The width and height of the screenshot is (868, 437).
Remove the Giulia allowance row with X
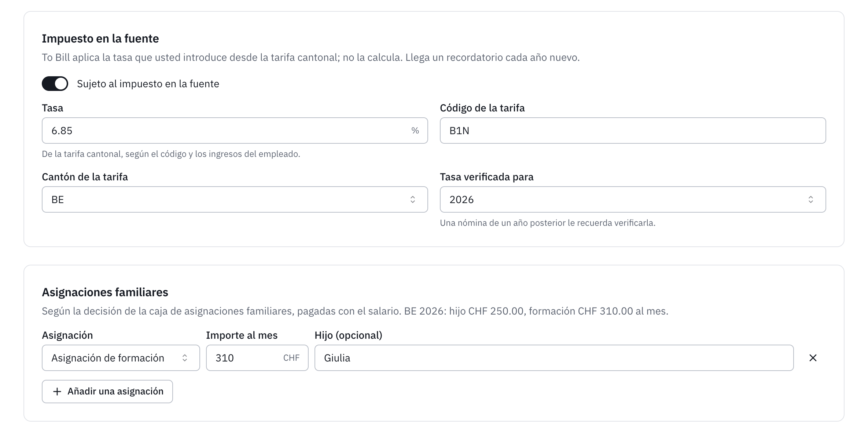813,358
